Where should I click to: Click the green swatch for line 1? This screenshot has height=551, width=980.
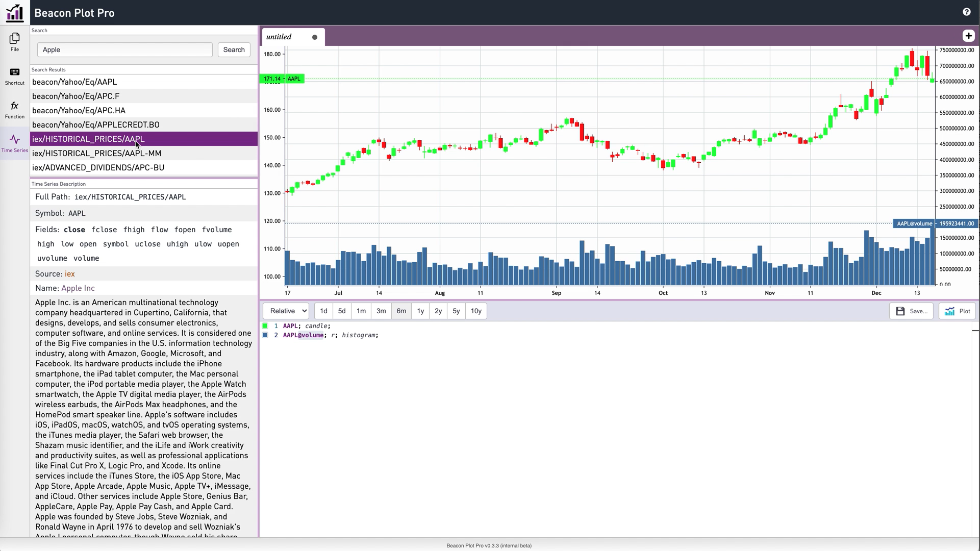click(x=265, y=326)
